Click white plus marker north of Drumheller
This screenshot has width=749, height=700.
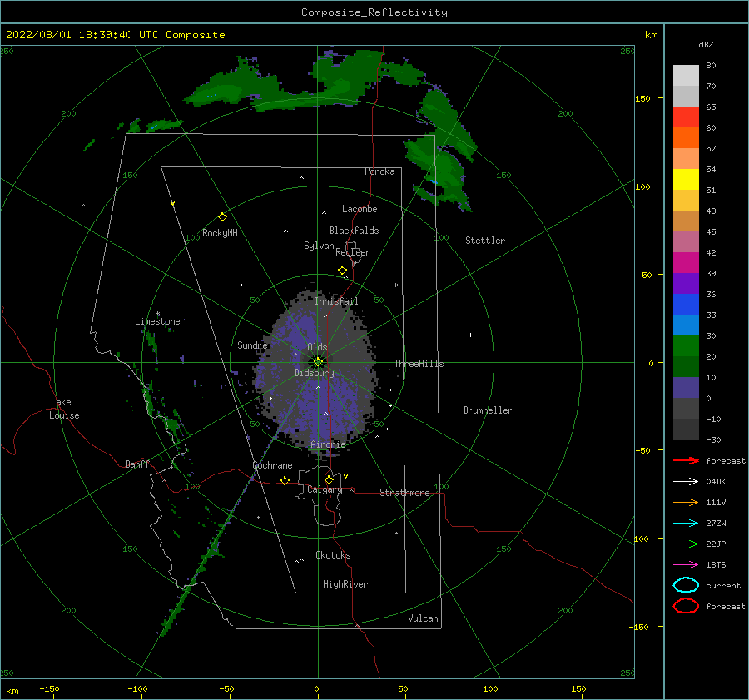point(470,335)
